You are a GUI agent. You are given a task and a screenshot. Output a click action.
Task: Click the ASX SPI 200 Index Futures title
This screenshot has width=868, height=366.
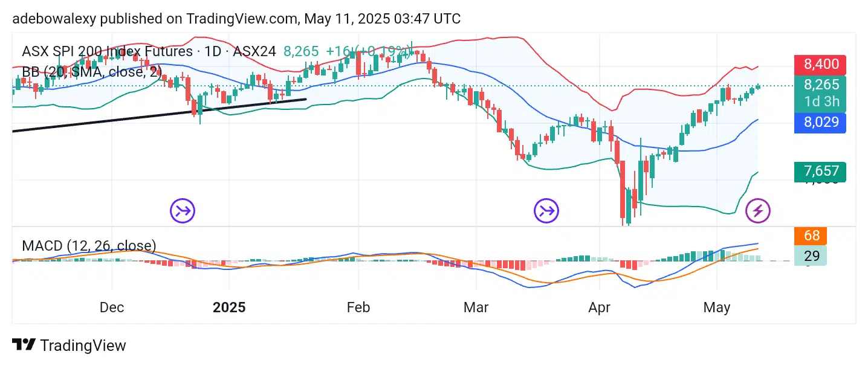(x=108, y=52)
